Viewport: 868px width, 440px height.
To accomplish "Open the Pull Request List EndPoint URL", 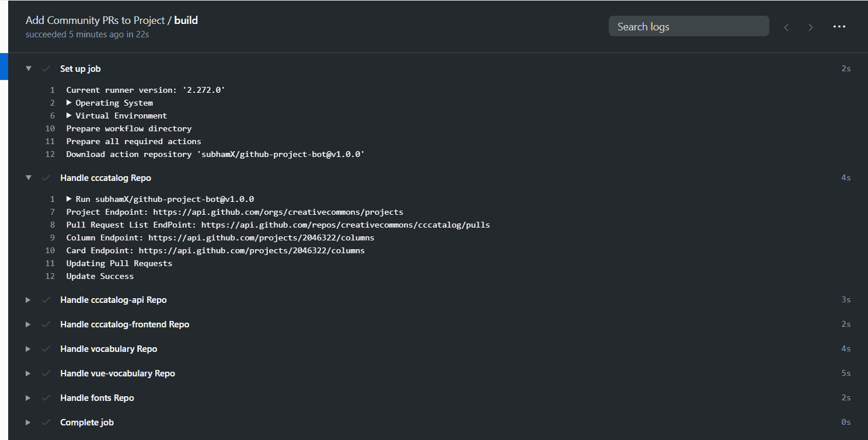I will [x=346, y=225].
